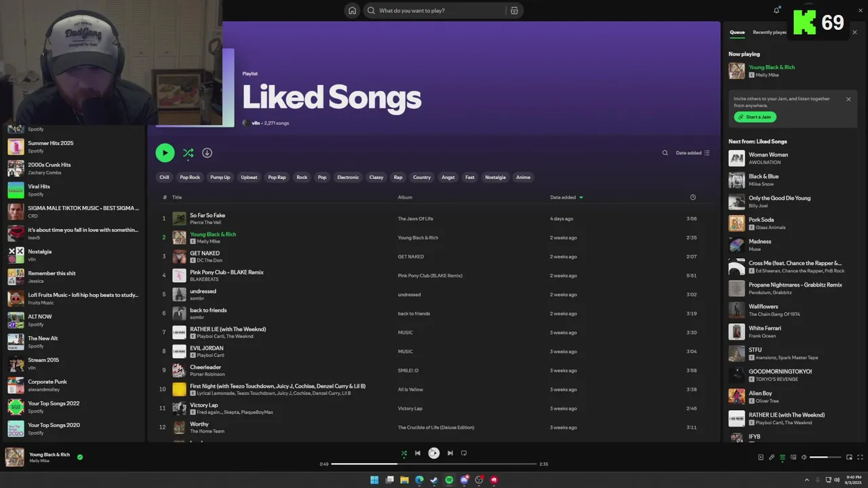The image size is (868, 488).
Task: Click the Start a Jam button
Action: 755,117
